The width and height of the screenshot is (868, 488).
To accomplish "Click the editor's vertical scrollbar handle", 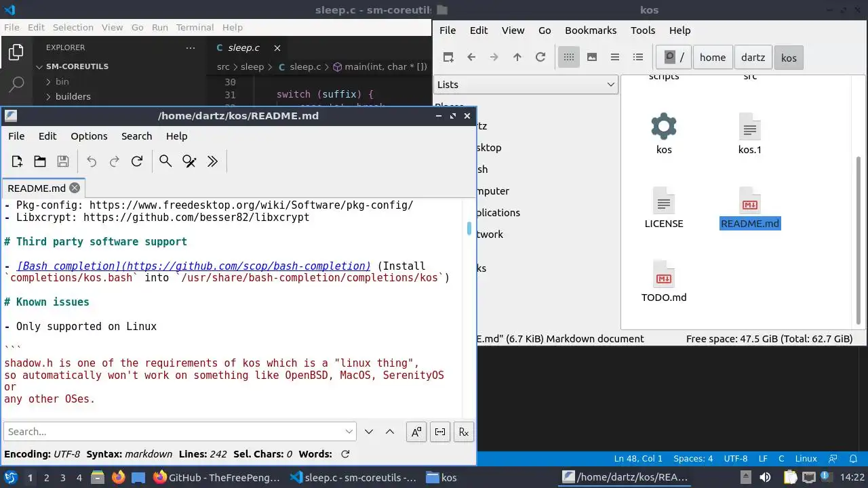I will click(469, 228).
